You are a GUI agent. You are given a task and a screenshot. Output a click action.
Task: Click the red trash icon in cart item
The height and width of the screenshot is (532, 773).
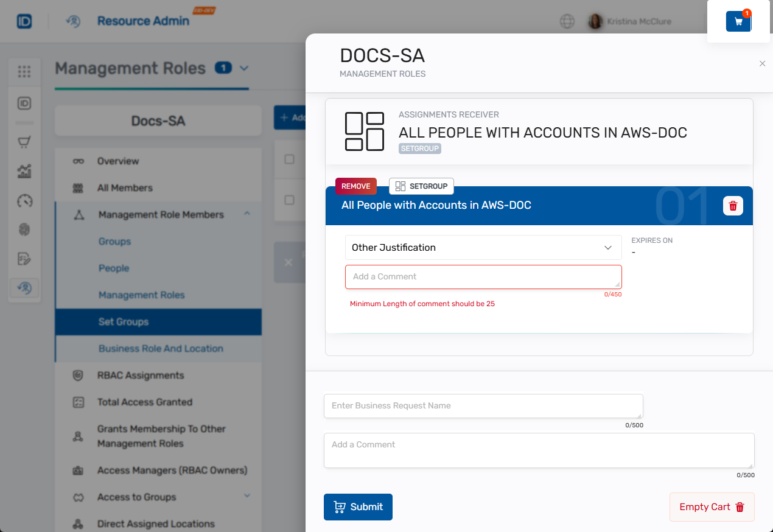pyautogui.click(x=733, y=206)
